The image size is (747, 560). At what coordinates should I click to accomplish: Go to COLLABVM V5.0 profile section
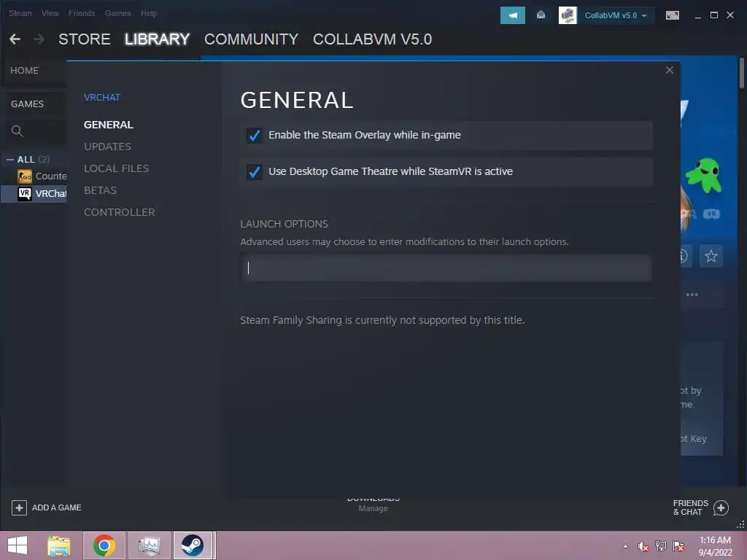373,39
